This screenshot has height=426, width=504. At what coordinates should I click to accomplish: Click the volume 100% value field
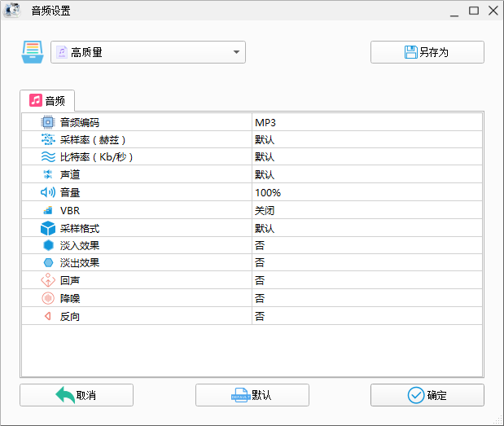coord(366,193)
